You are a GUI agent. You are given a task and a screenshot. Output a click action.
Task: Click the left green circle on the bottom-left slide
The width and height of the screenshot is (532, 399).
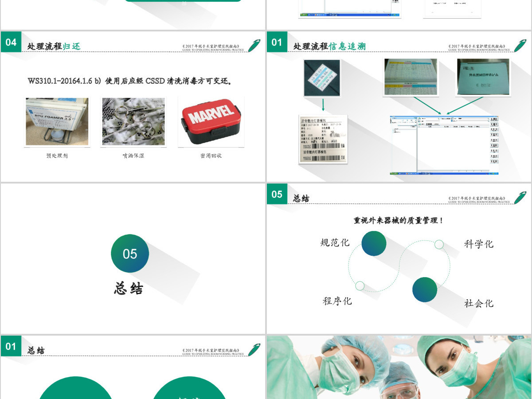tap(76, 388)
